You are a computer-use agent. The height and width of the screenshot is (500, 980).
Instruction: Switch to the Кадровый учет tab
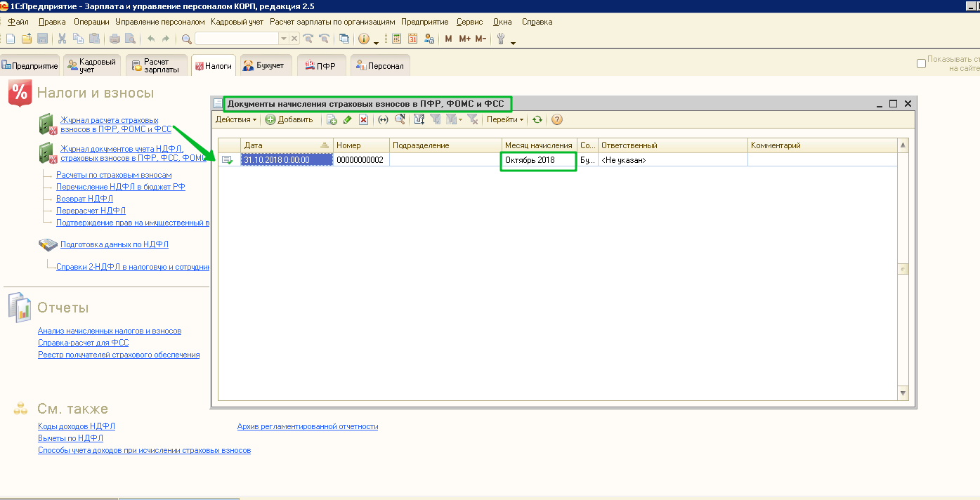[92, 65]
